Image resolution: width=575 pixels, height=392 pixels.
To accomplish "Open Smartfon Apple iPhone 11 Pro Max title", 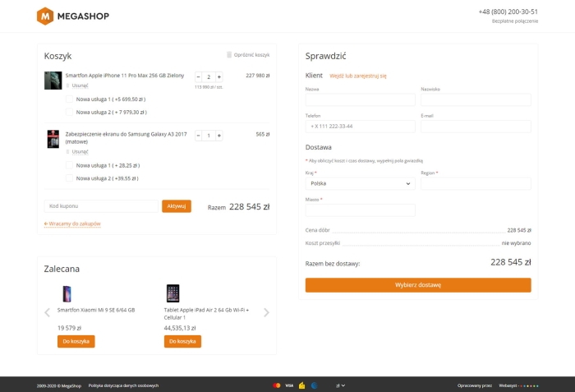I will [x=125, y=76].
